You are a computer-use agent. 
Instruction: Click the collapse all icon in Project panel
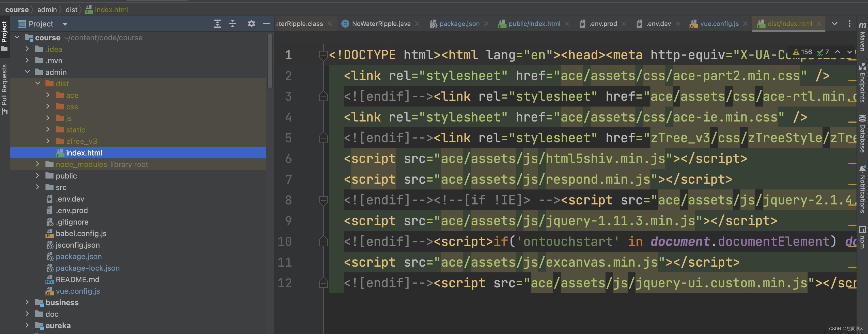click(x=233, y=24)
